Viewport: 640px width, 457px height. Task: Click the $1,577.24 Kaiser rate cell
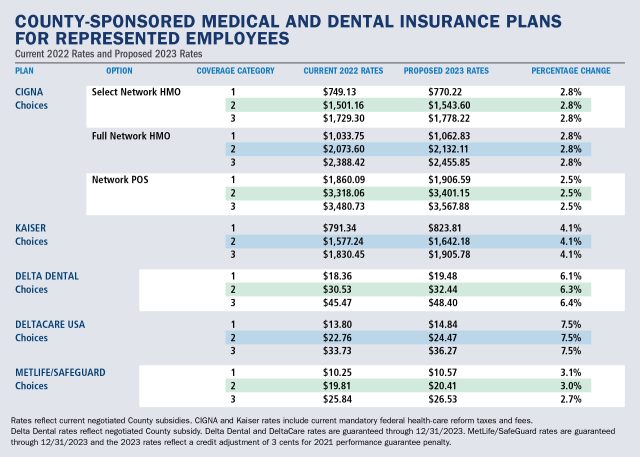pos(325,241)
